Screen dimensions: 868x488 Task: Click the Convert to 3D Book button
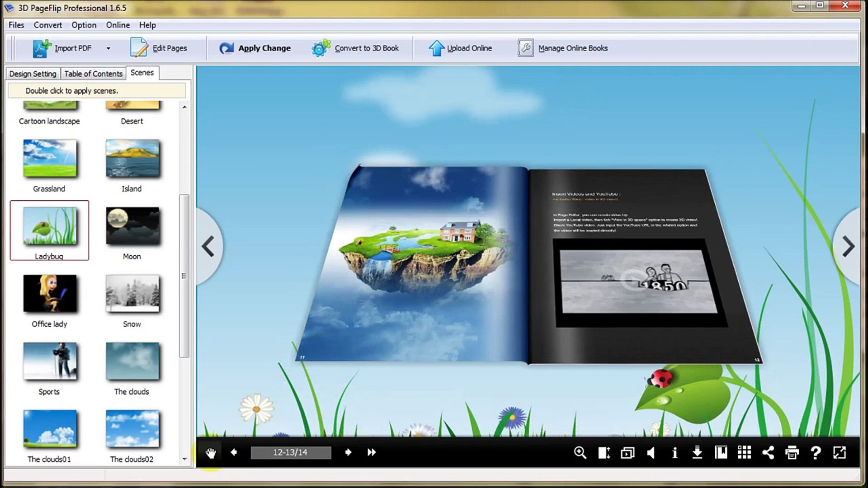click(355, 48)
